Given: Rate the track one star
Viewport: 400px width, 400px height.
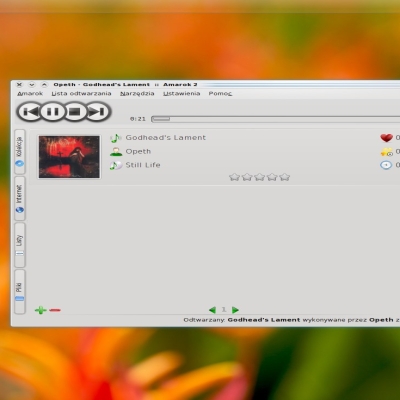Looking at the screenshot, I should coord(234,177).
